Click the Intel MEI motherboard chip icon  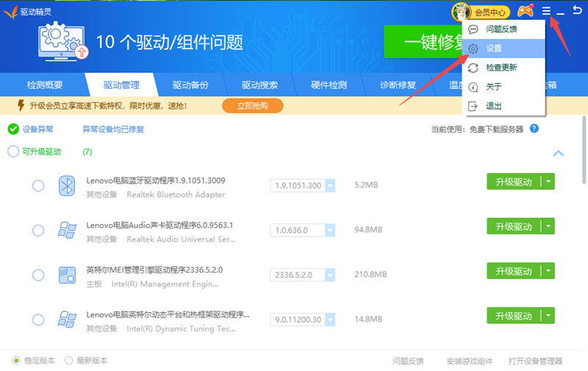click(67, 275)
